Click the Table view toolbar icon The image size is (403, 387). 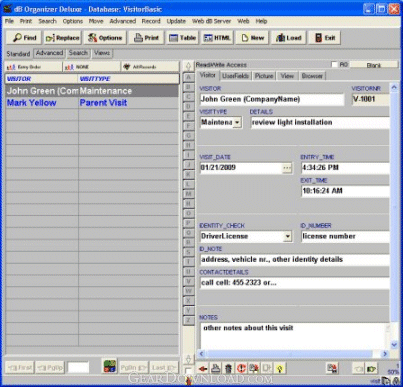(x=182, y=38)
